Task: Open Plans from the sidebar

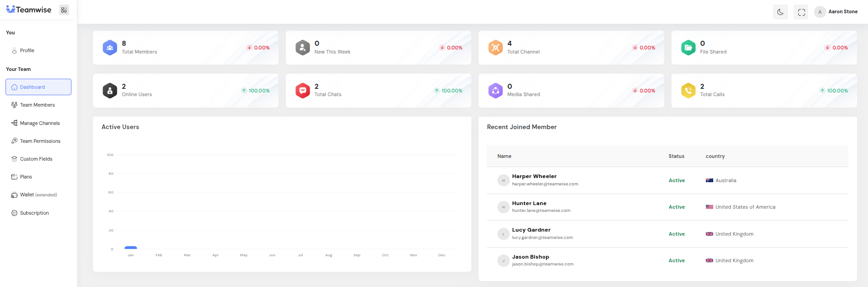Action: click(26, 177)
